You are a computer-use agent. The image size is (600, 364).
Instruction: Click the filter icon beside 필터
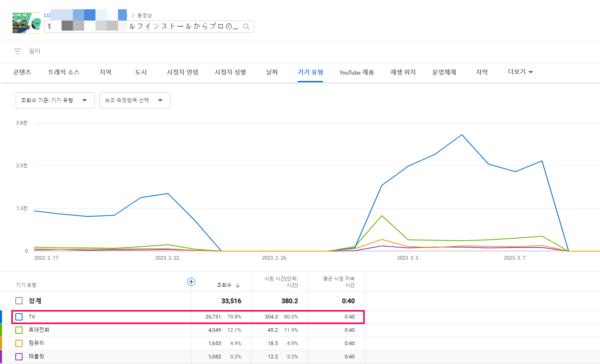point(17,51)
